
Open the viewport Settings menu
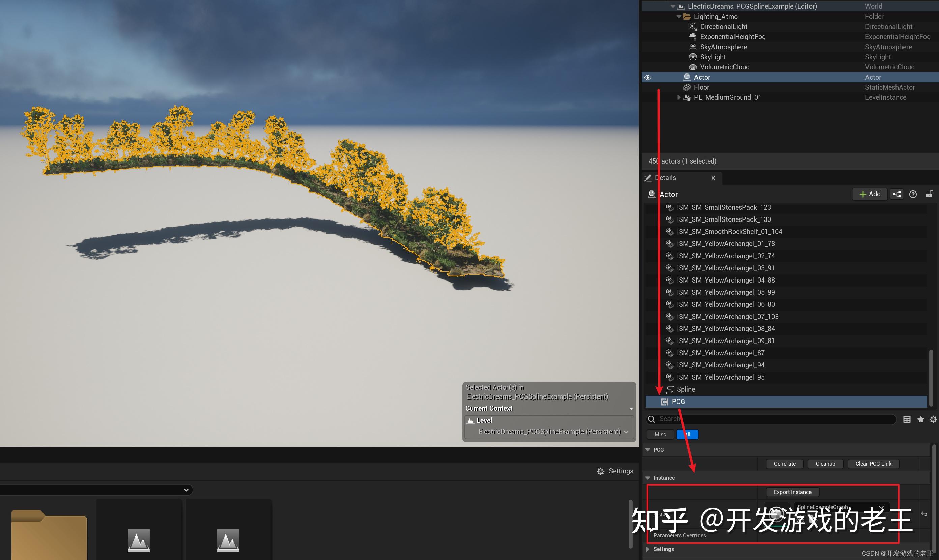615,471
